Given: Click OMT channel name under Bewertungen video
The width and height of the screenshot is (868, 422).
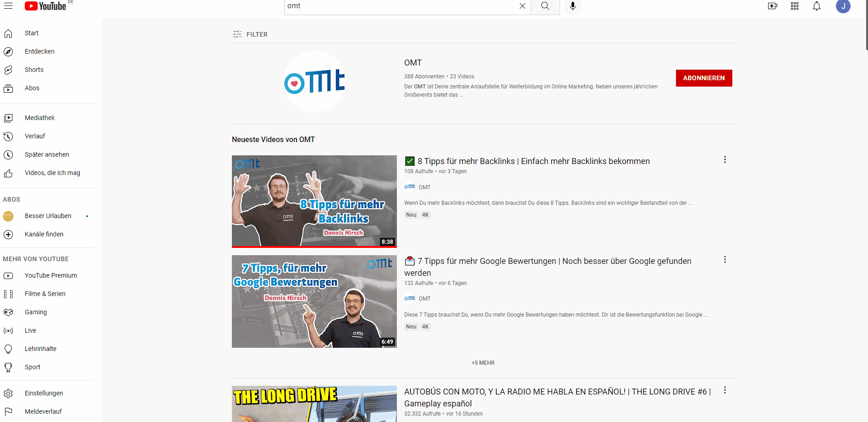Looking at the screenshot, I should tap(424, 299).
